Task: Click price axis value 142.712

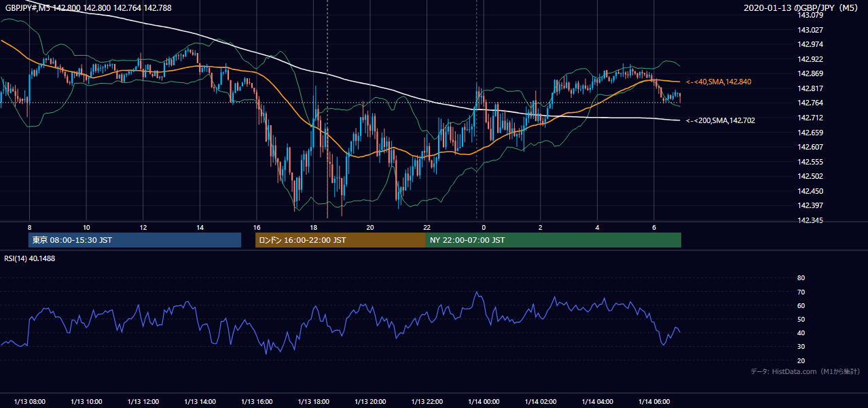Action: point(810,118)
